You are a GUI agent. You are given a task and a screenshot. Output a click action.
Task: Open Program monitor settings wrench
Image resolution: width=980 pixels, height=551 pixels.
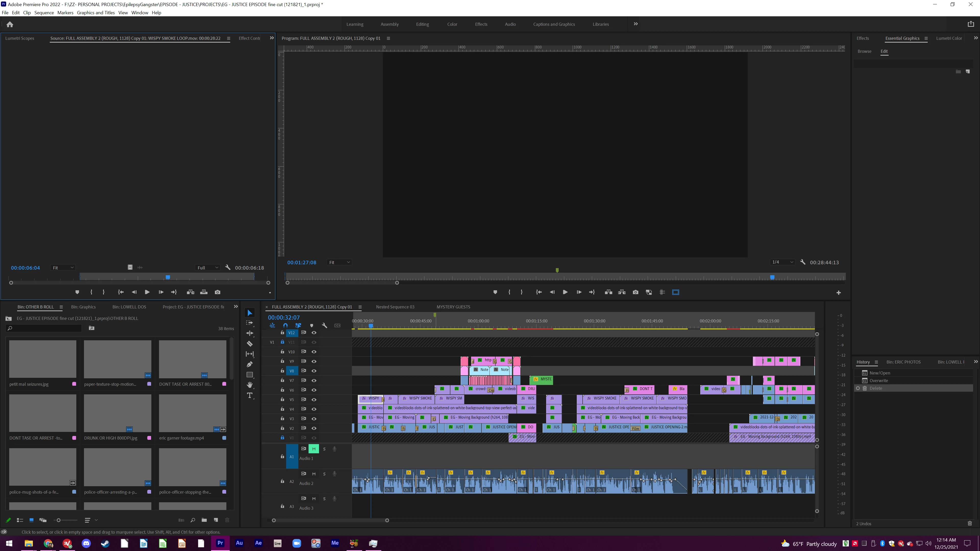tap(803, 262)
